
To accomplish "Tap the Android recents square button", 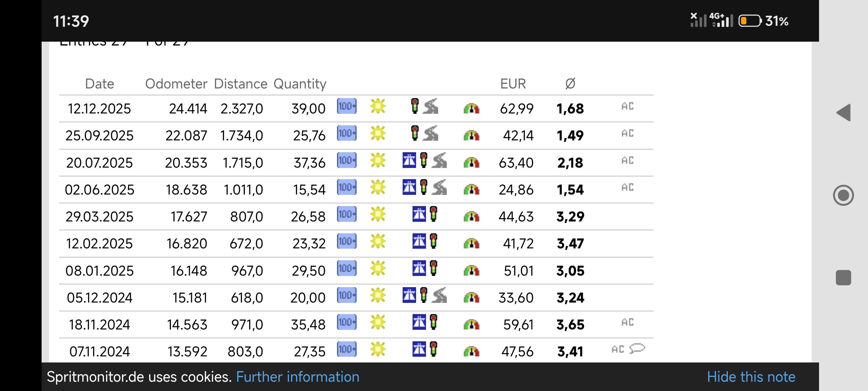I will pos(843,278).
